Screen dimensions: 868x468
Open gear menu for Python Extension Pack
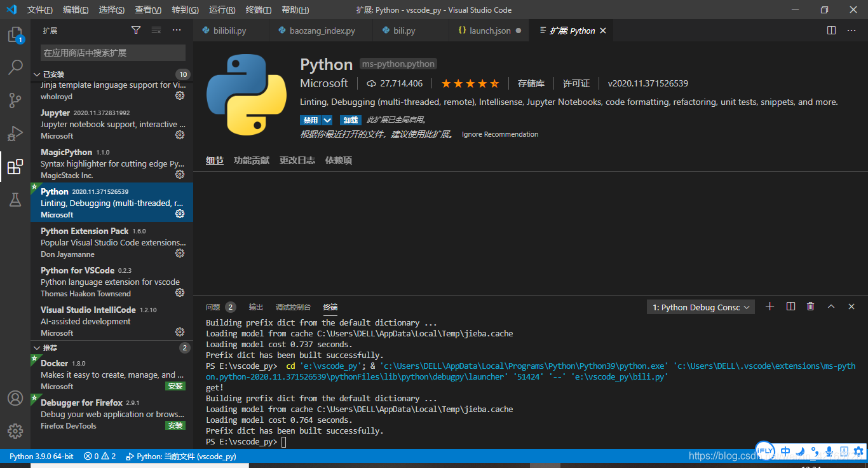[180, 253]
